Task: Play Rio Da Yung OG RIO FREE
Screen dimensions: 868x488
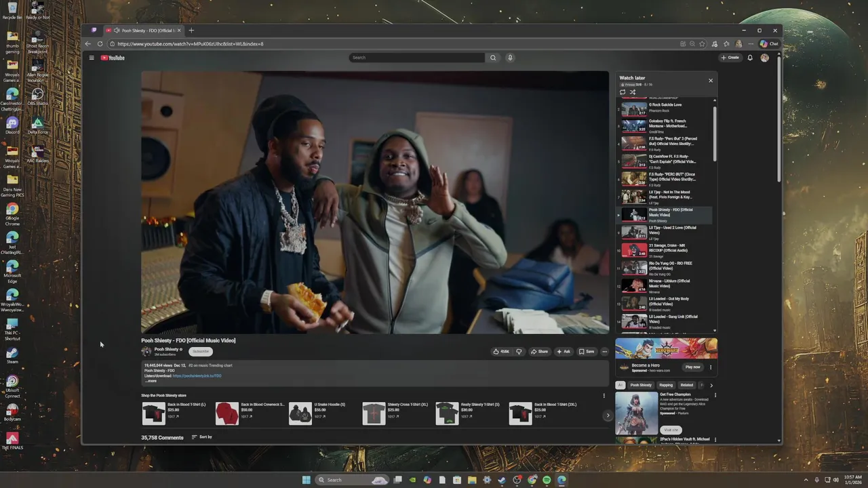Action: pyautogui.click(x=666, y=268)
